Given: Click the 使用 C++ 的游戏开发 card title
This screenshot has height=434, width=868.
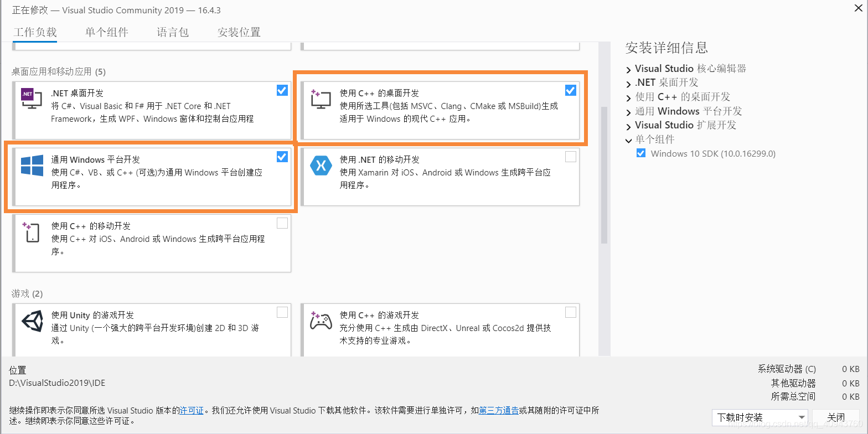Looking at the screenshot, I should [379, 315].
